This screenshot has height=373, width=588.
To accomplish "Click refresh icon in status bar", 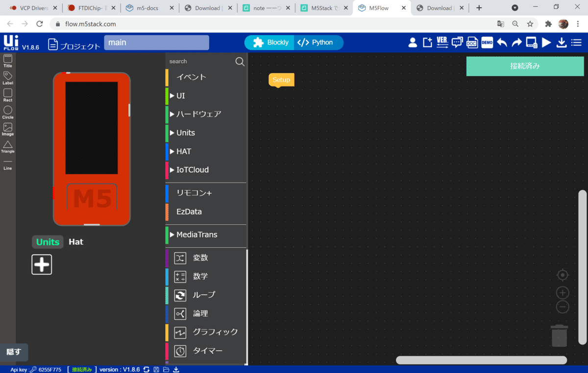I will click(x=146, y=370).
